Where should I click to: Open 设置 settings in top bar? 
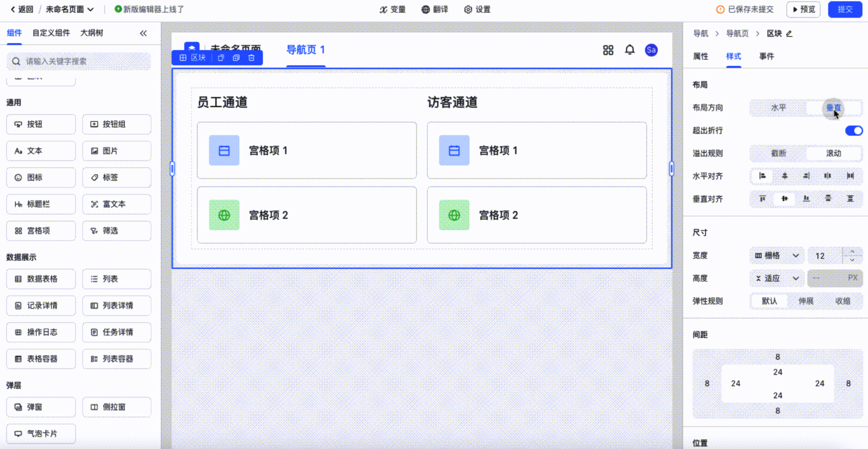click(x=477, y=10)
